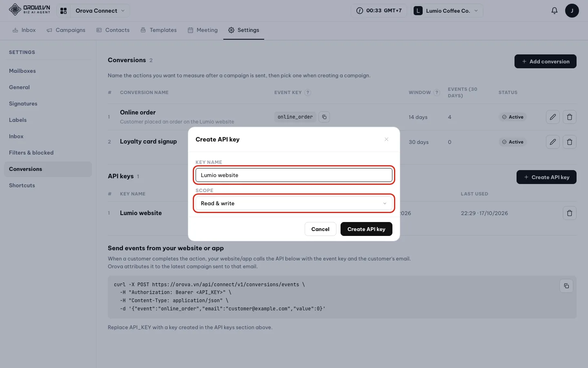Switch to the Campaigns tab

pyautogui.click(x=66, y=30)
